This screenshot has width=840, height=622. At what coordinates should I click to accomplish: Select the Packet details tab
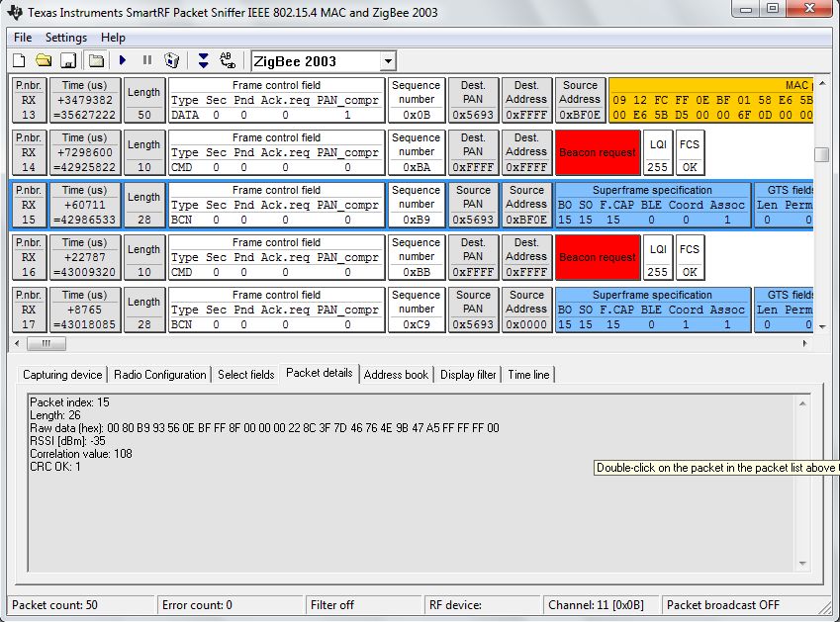pos(320,373)
